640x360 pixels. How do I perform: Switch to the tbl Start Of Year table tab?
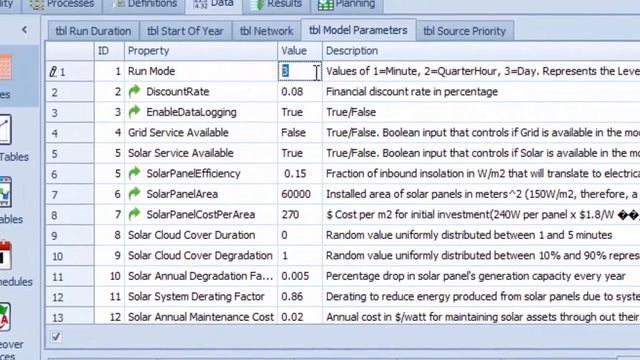click(185, 31)
